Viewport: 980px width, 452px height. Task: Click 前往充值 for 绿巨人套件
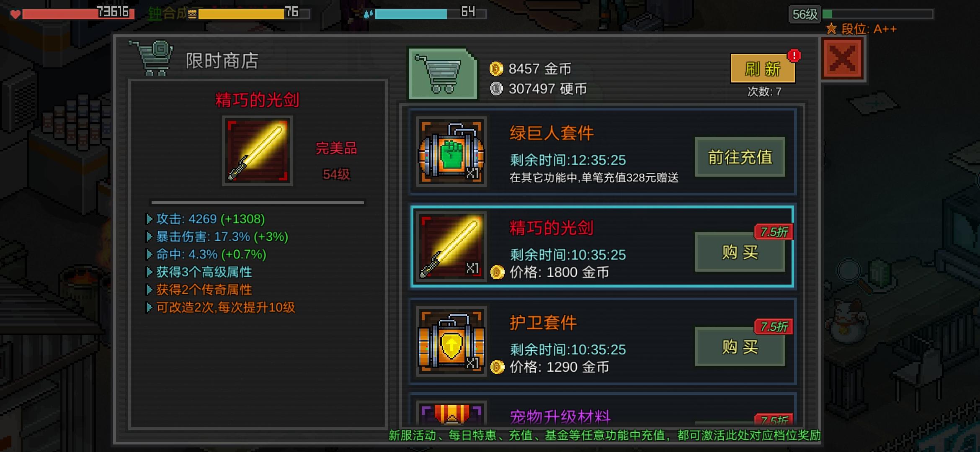(740, 157)
